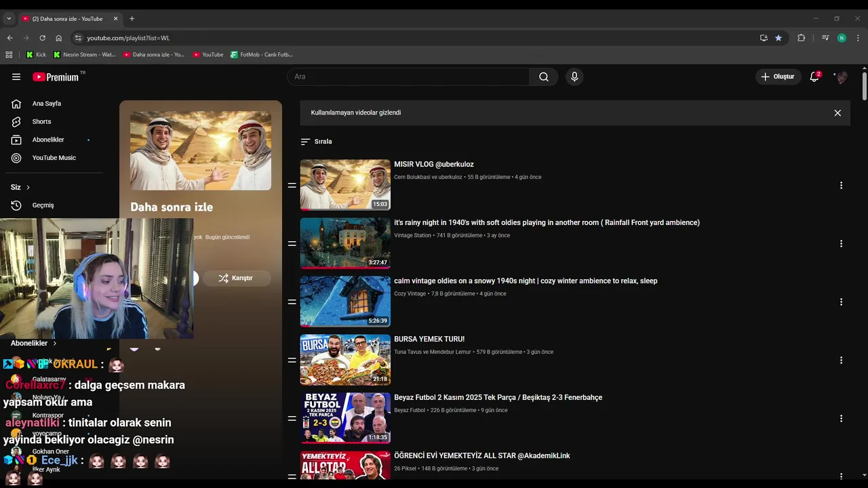The height and width of the screenshot is (488, 868).
Task: Open ÖĞRENCİ EVİ YEMEKTEYİZ ALL STAR title
Action: [x=482, y=455]
